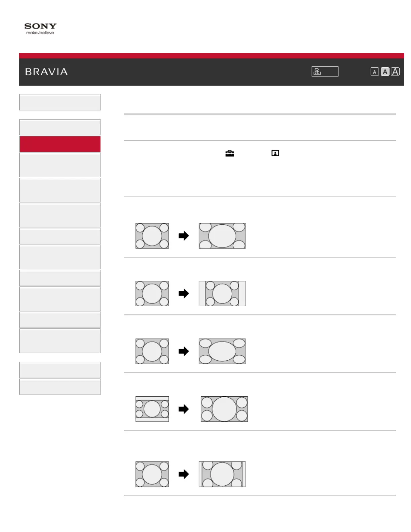This screenshot has height=532, width=411.
Task: Click the last sidebar button at bottom
Action: click(x=60, y=387)
